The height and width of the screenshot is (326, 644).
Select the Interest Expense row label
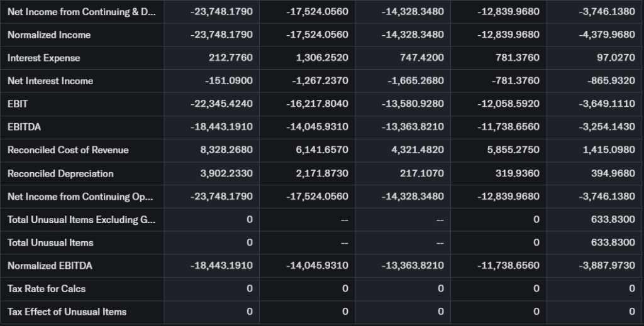pos(44,58)
